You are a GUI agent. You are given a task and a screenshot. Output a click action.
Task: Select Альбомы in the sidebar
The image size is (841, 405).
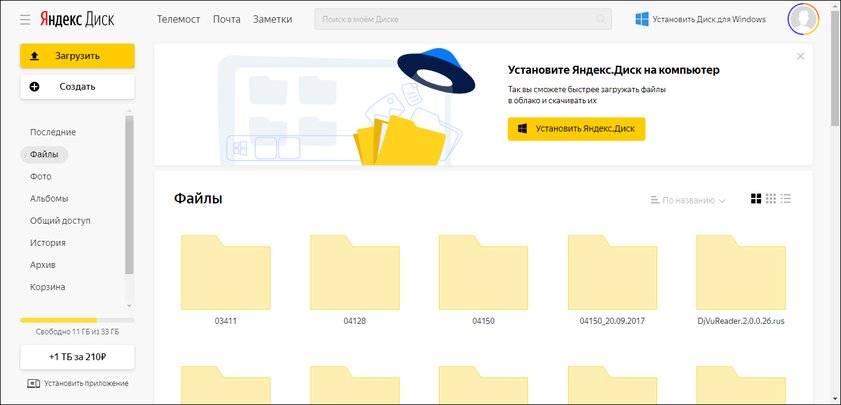tap(49, 198)
